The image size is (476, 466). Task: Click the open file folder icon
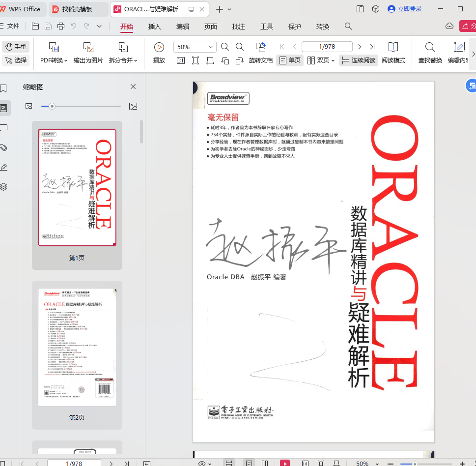[35, 26]
